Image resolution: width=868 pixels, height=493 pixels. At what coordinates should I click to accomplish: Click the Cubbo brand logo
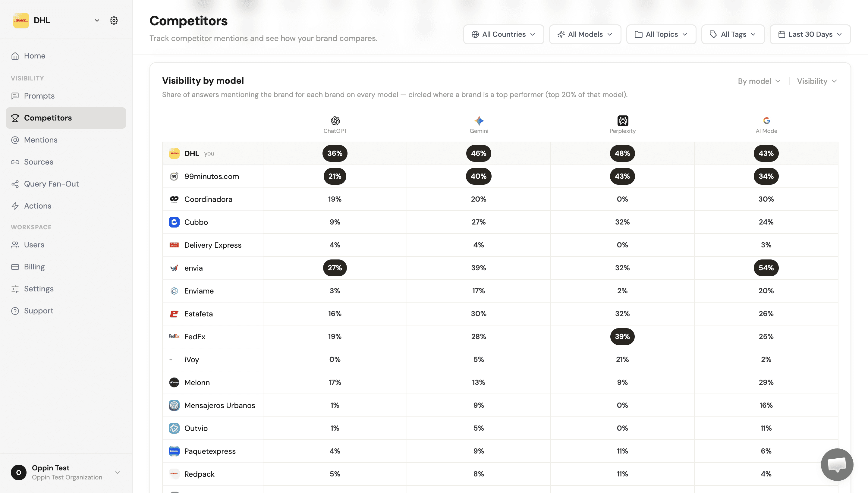click(174, 222)
